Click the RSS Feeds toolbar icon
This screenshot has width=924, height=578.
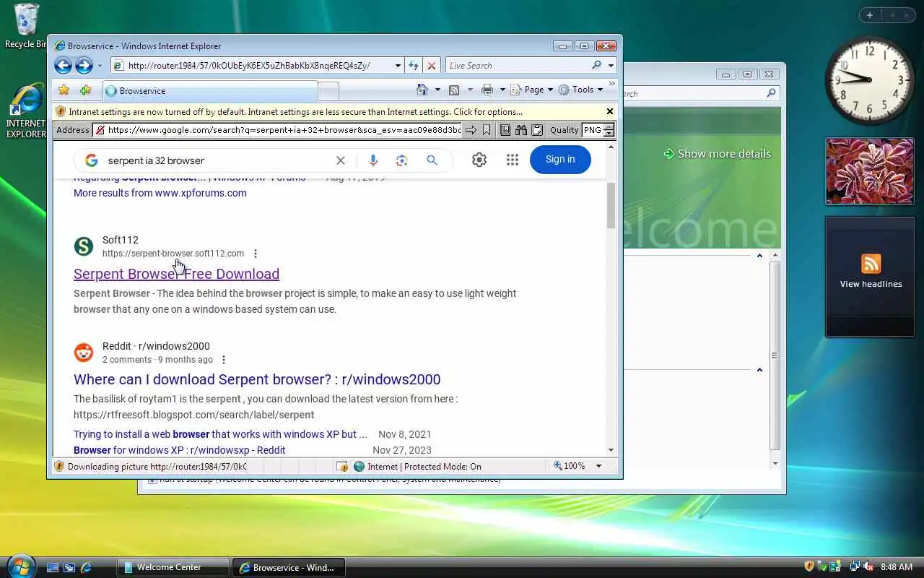(x=454, y=90)
